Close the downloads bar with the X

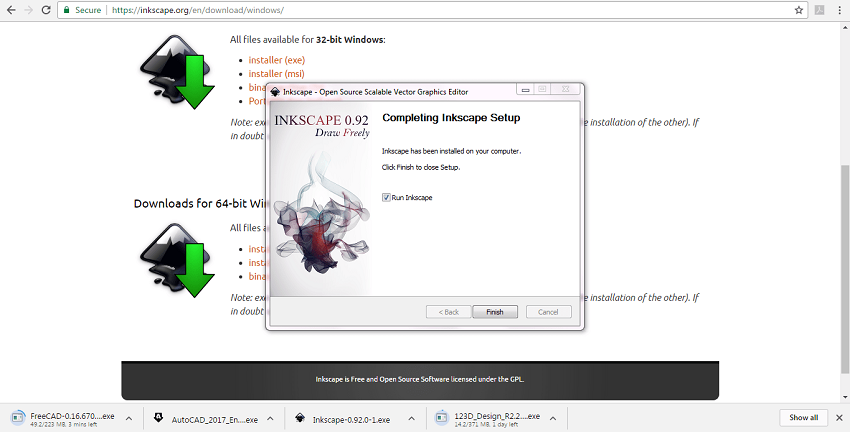click(x=839, y=417)
